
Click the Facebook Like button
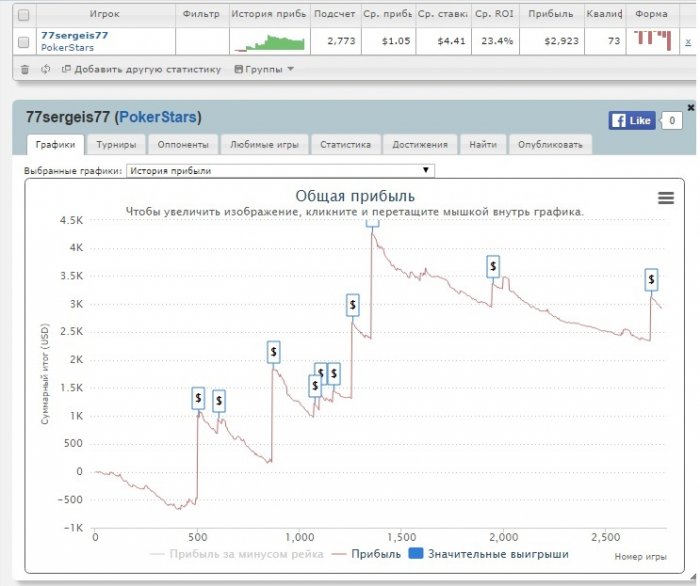[x=632, y=121]
